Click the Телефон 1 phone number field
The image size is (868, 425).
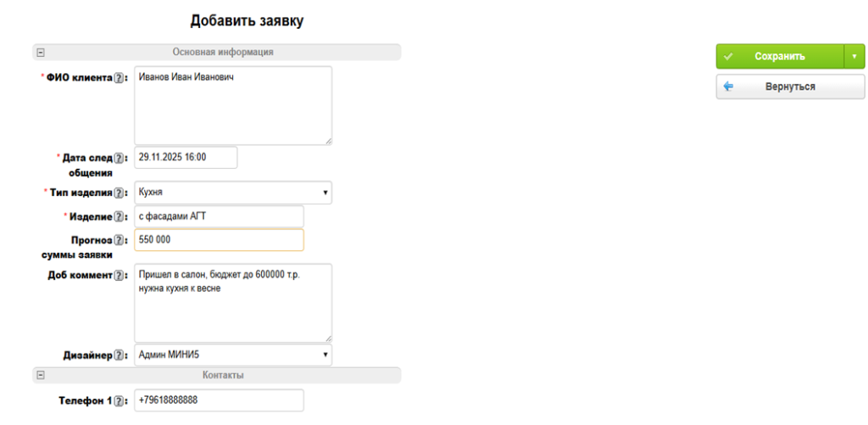pos(219,400)
